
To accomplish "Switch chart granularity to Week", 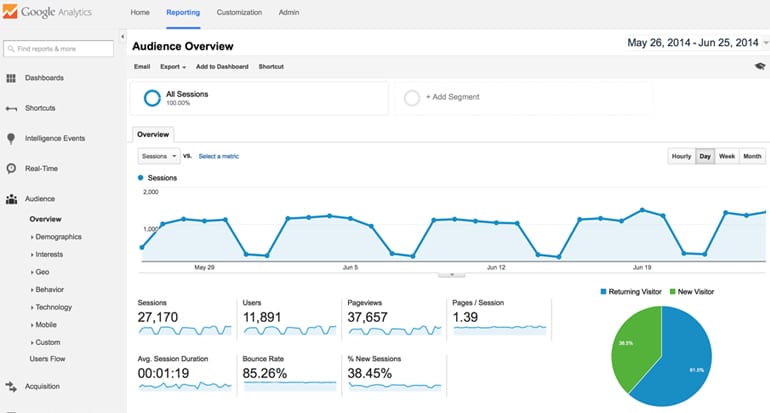I will (727, 156).
